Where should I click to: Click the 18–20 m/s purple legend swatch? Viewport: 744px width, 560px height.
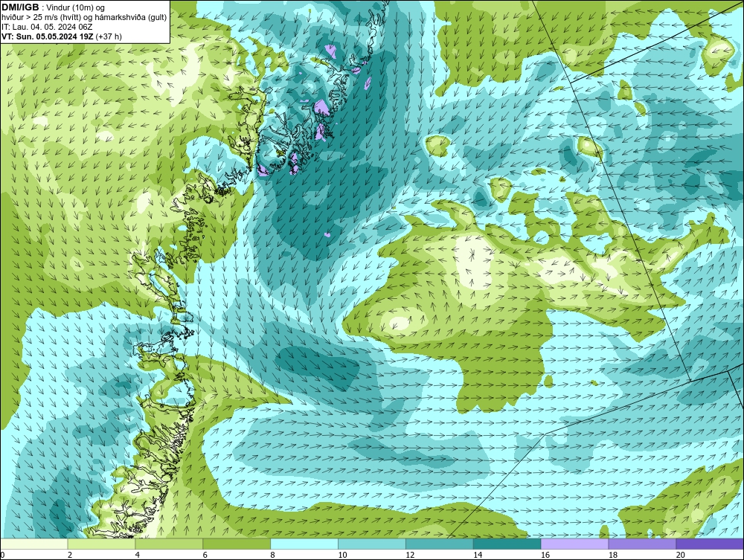click(643, 544)
